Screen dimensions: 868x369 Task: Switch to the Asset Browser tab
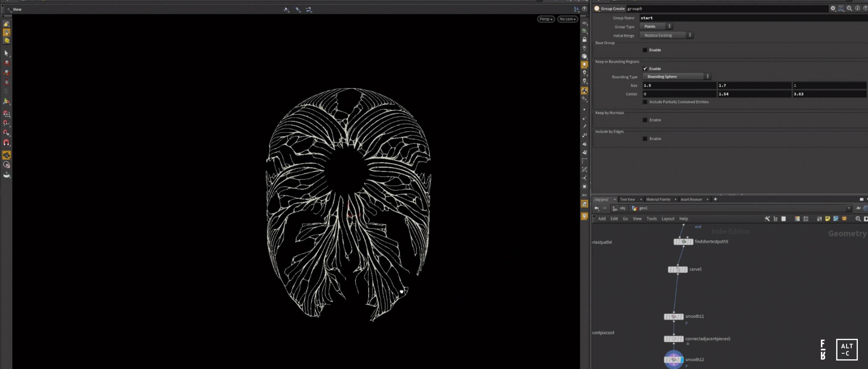[691, 199]
